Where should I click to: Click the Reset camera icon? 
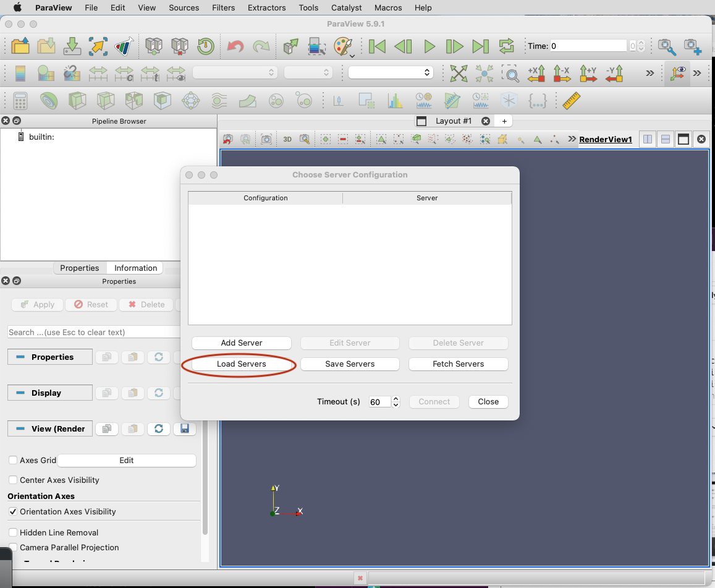click(459, 73)
